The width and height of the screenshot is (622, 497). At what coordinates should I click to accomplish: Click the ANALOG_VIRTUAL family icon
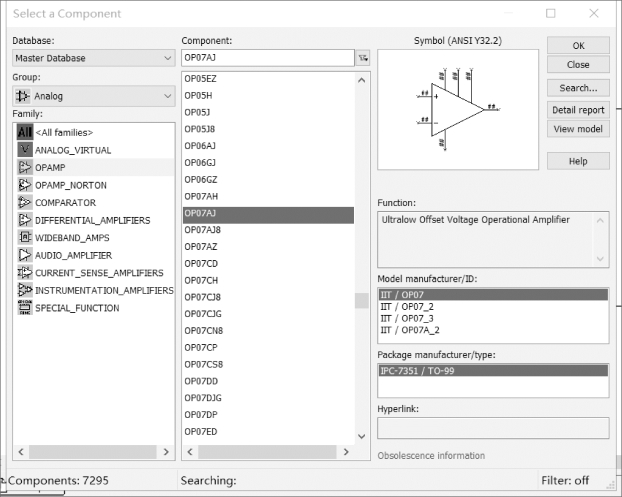[25, 150]
